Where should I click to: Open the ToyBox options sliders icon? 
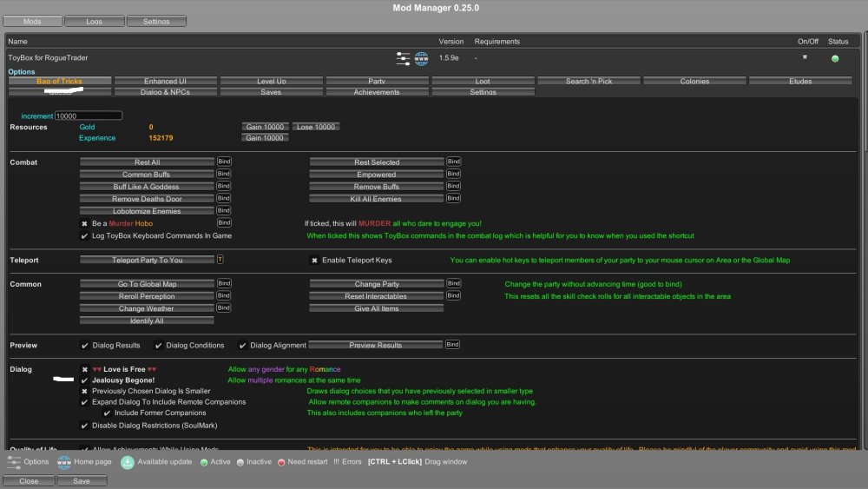403,58
